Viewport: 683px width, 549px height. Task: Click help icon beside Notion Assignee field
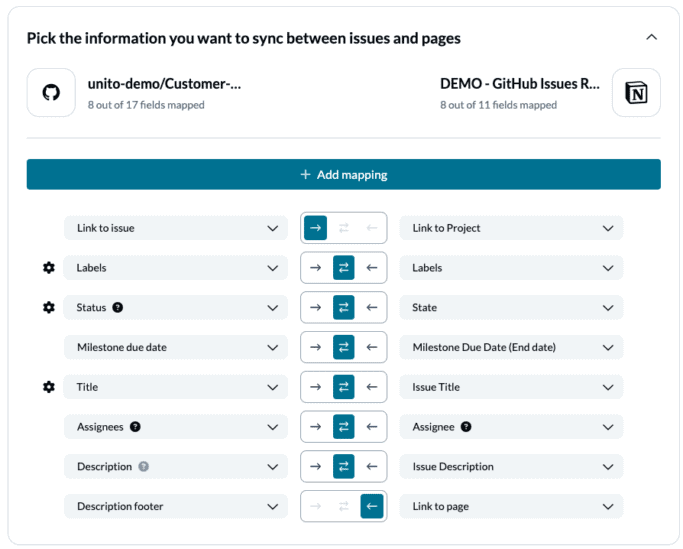pyautogui.click(x=466, y=427)
